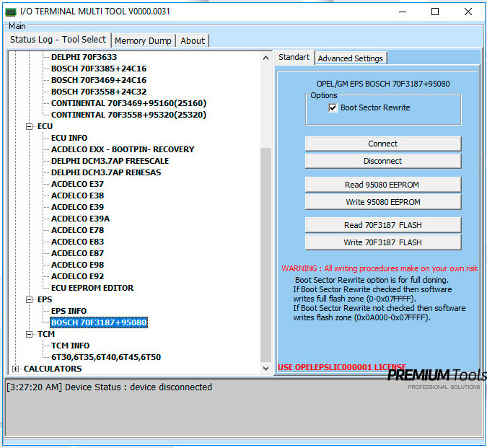Close the I/O Terminal window
The width and height of the screenshot is (487, 448).
[468, 12]
